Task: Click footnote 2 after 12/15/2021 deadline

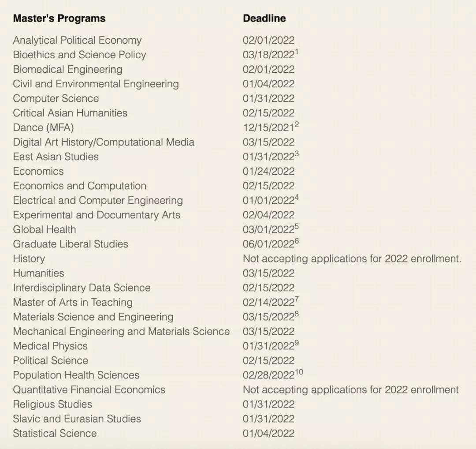Action: point(297,125)
